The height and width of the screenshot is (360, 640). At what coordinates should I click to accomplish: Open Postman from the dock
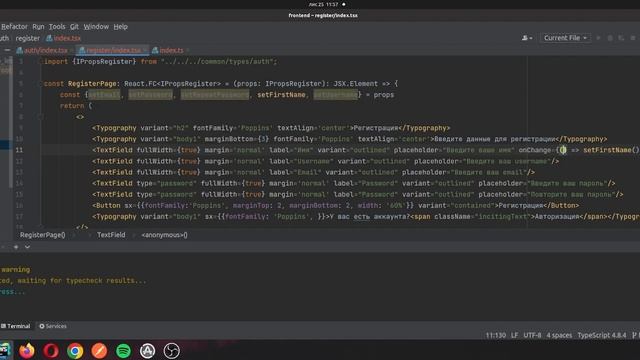(x=99, y=351)
